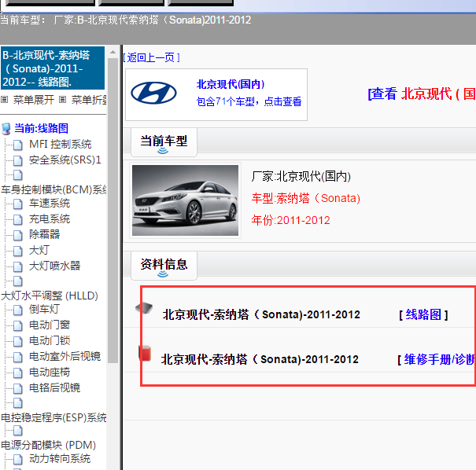Open 电动门锁 in the tree
Image resolution: width=476 pixels, height=470 pixels.
click(50, 341)
